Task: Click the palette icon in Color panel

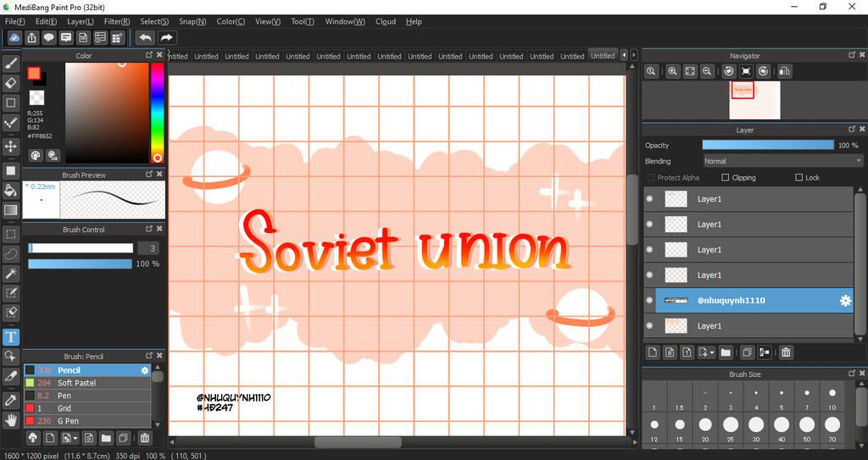Action: point(36,156)
